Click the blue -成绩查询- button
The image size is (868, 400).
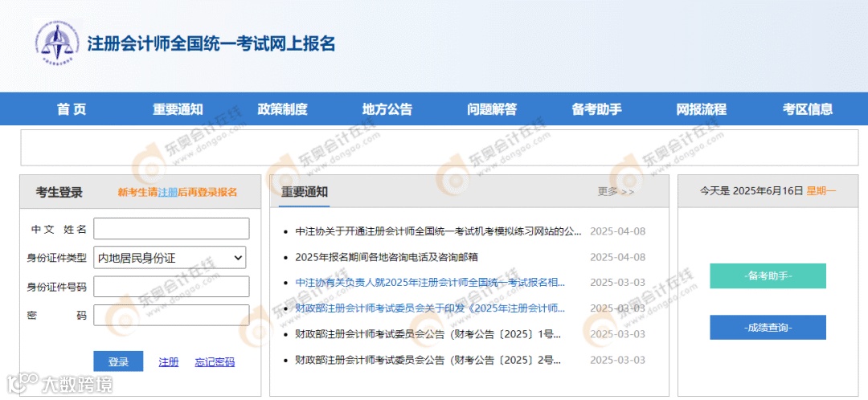point(768,328)
